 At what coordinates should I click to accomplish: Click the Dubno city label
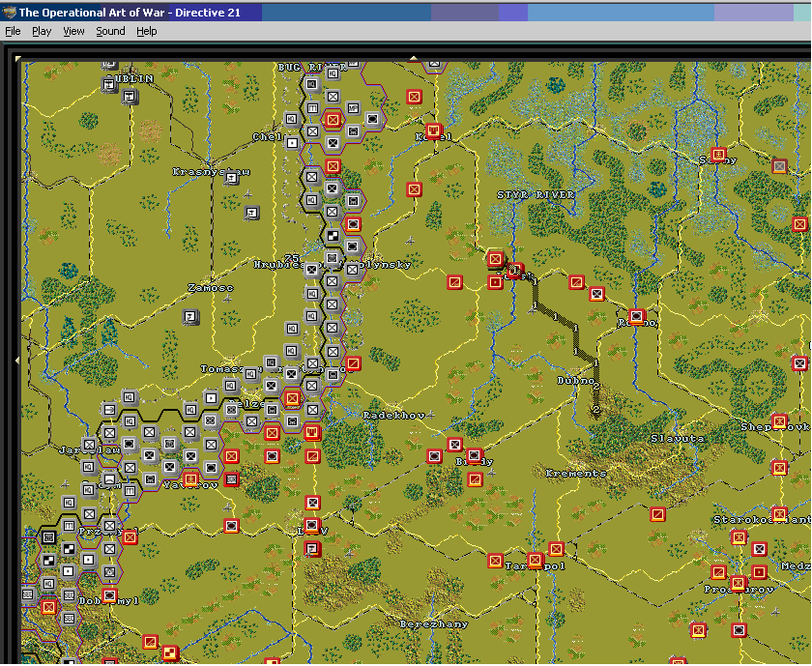tap(575, 381)
